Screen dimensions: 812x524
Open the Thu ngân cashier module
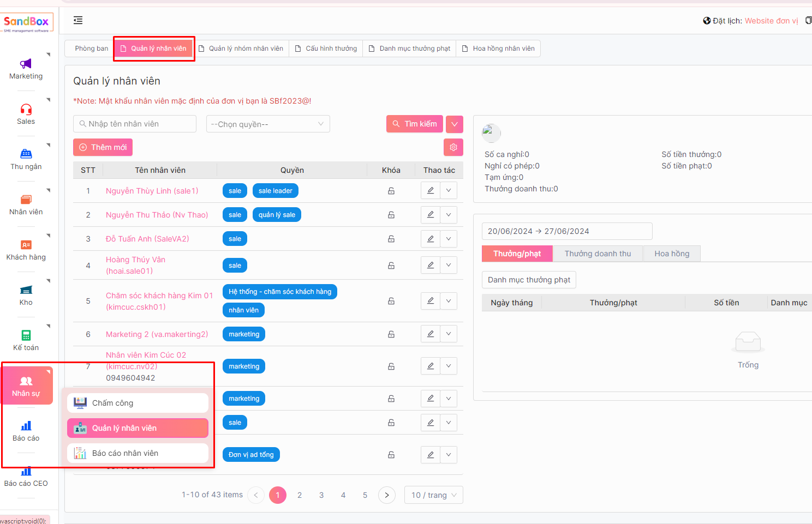26,154
